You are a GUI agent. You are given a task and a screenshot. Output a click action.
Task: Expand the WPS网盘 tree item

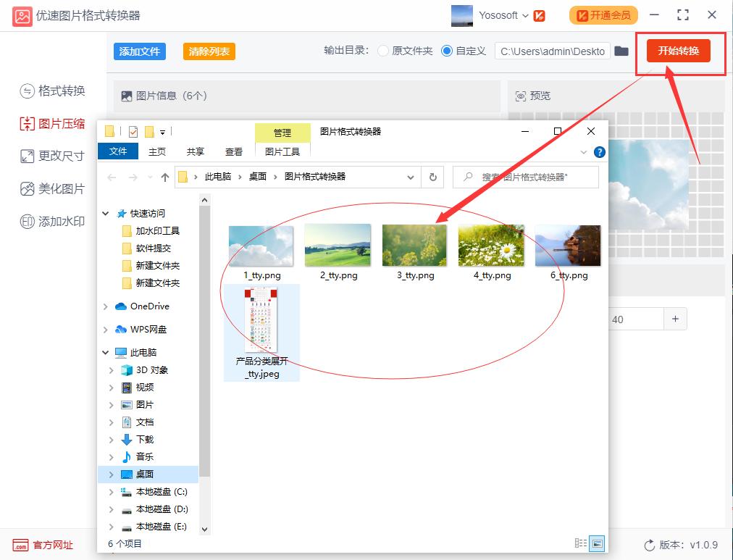(105, 330)
